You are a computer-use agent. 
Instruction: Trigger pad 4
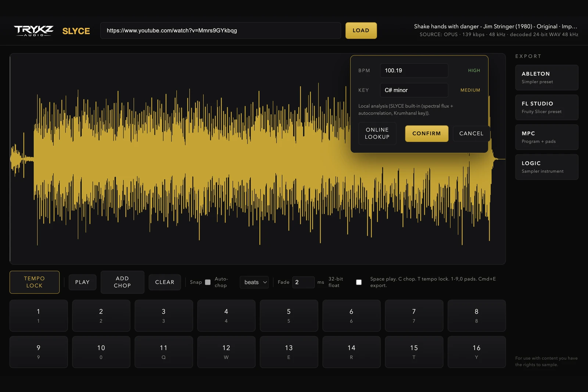tap(226, 316)
